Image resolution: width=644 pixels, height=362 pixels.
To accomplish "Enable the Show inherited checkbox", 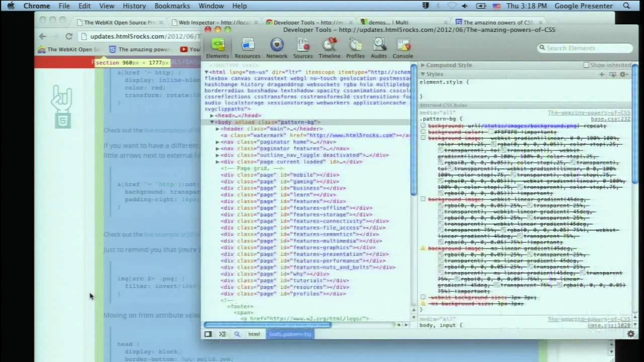I will tap(586, 65).
